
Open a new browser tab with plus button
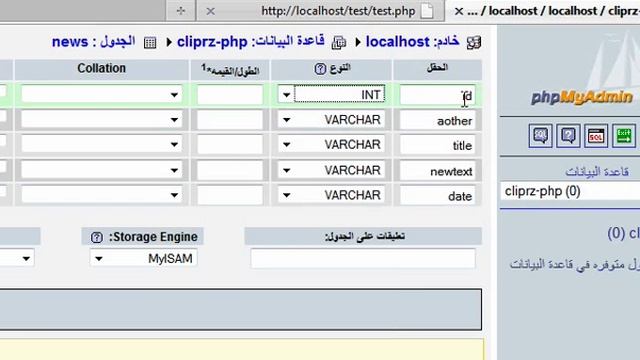point(181,11)
